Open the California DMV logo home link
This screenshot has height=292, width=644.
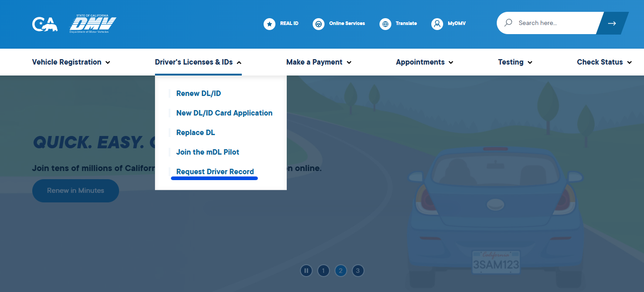click(x=93, y=25)
